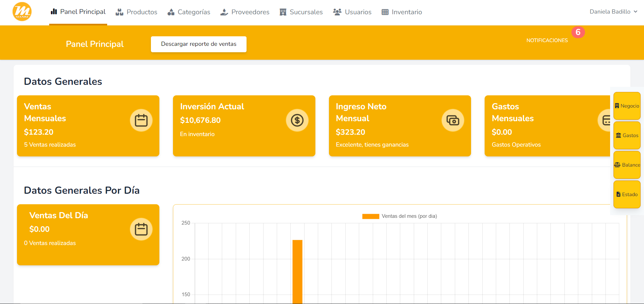Click the Maxim logo icon
The height and width of the screenshot is (304, 644).
tap(22, 12)
